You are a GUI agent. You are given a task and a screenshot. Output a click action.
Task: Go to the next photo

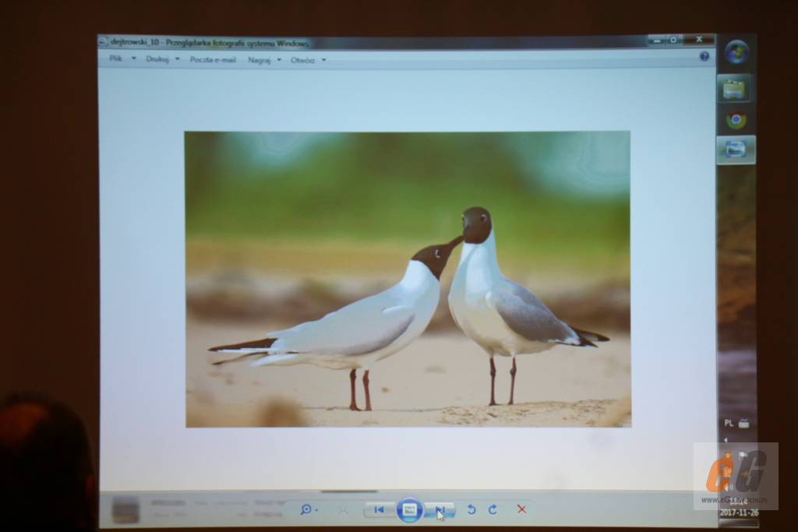(x=440, y=509)
